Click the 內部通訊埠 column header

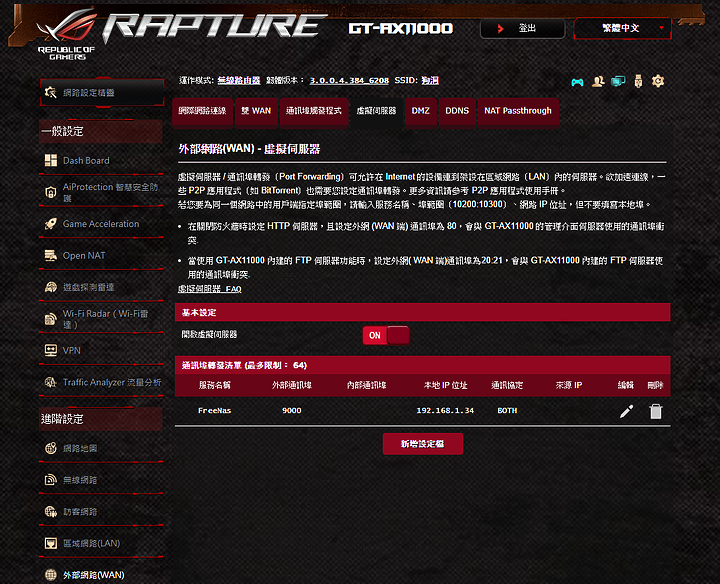366,385
